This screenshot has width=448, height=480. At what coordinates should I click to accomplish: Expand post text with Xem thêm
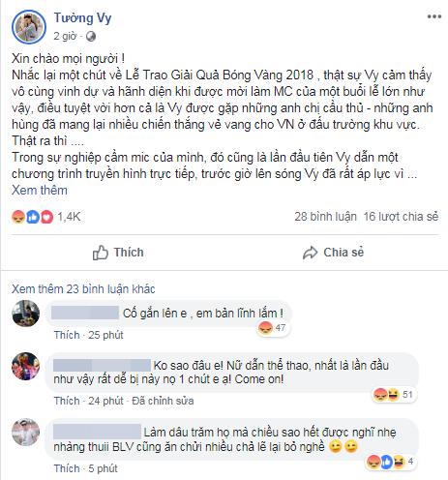point(40,191)
